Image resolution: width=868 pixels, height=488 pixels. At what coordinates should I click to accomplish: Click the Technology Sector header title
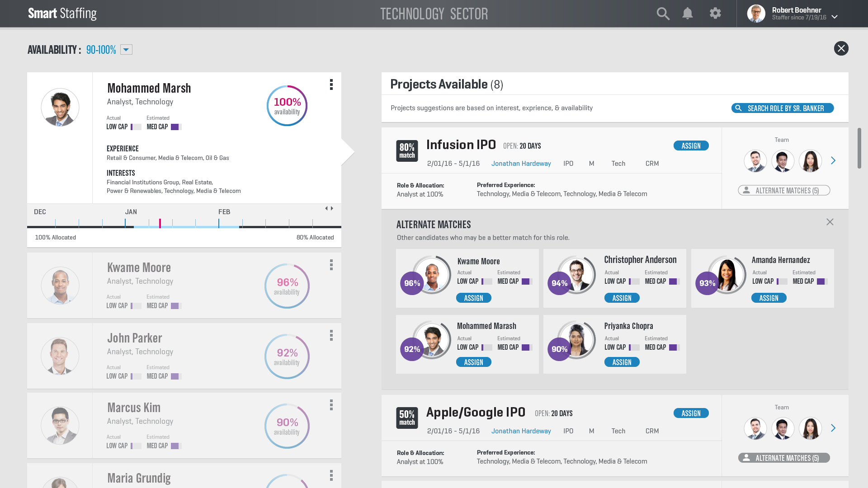click(434, 14)
